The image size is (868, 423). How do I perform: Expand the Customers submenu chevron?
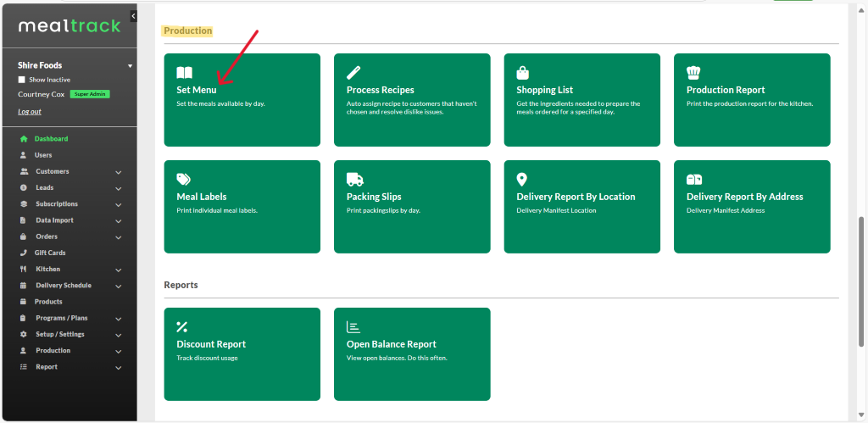(119, 172)
